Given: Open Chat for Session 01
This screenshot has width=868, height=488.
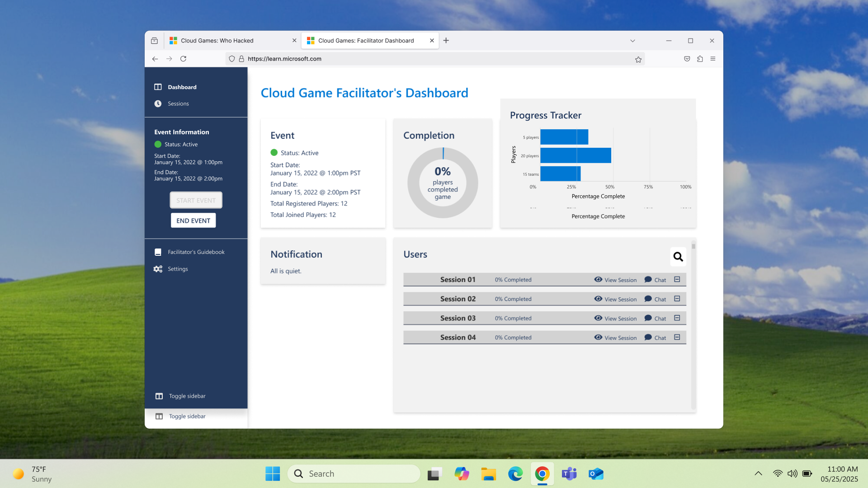Looking at the screenshot, I should [x=655, y=280].
